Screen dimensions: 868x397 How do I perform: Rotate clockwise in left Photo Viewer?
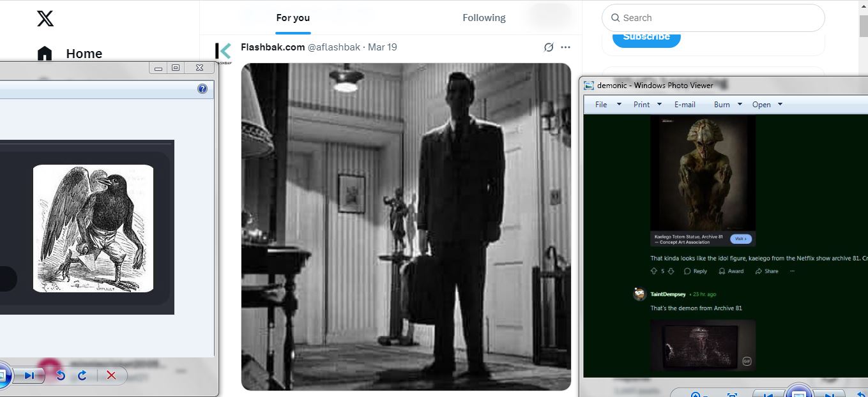coord(82,375)
